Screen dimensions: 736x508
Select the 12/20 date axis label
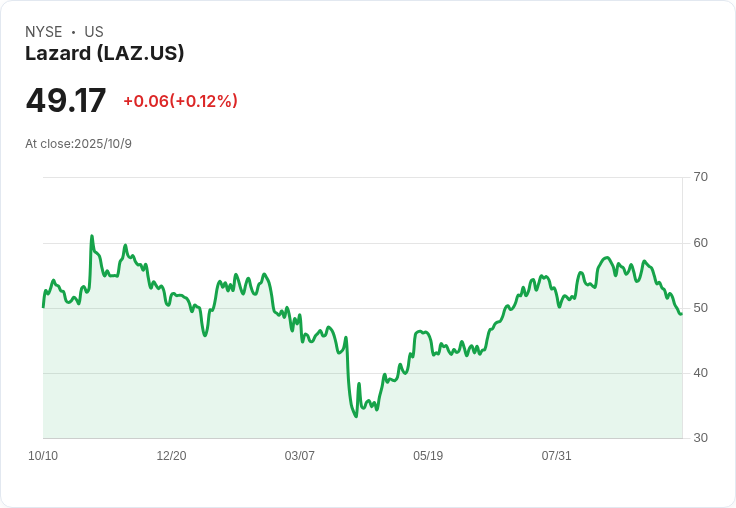171,456
